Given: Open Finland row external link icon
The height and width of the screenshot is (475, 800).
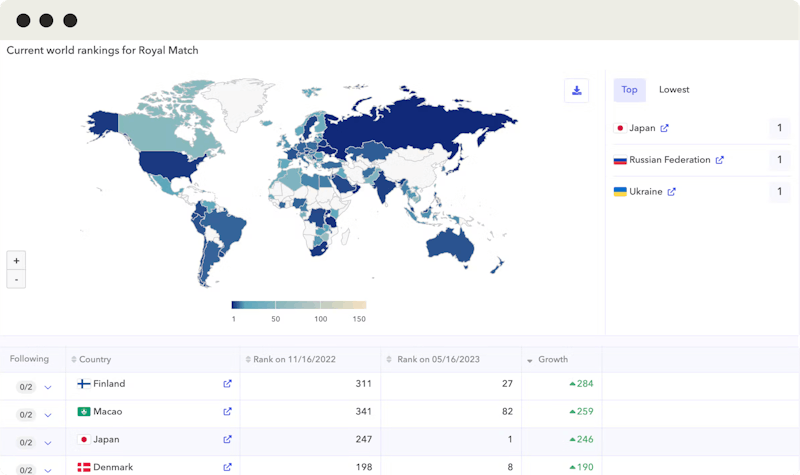Looking at the screenshot, I should [227, 384].
